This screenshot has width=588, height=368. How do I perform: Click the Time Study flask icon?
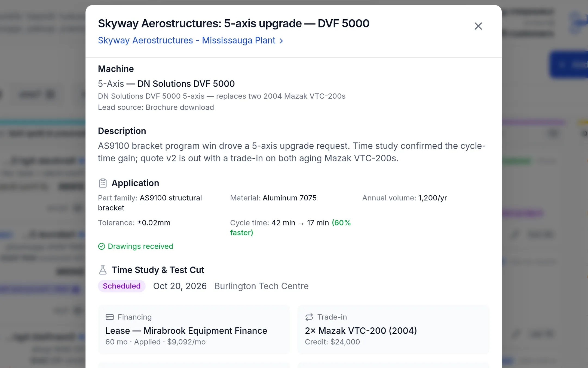coord(103,270)
